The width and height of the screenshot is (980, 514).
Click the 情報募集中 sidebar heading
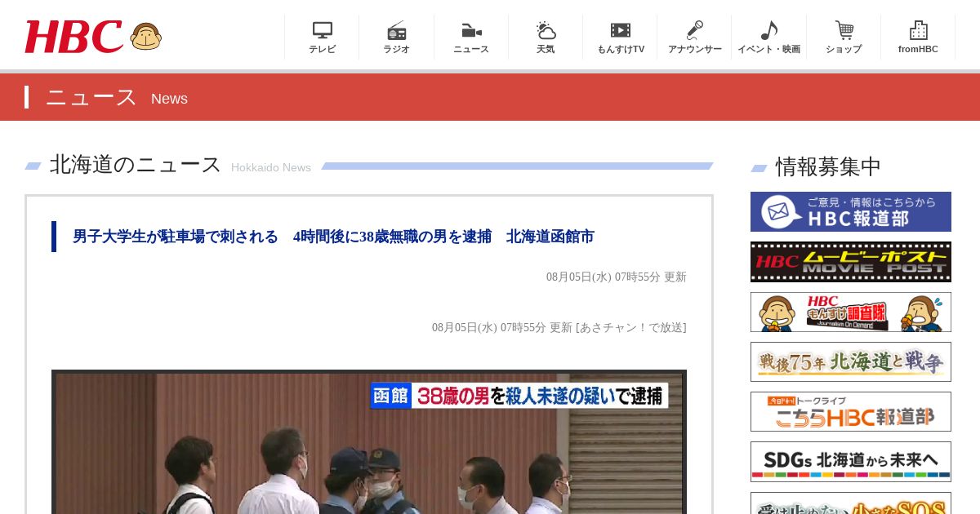828,166
